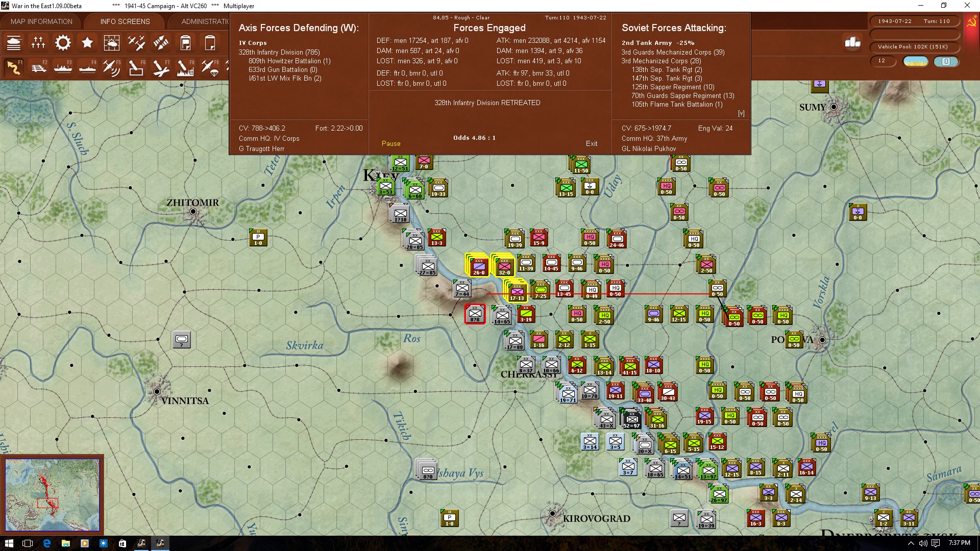Click Exit in the combat report
This screenshot has height=551, width=980.
coord(592,143)
